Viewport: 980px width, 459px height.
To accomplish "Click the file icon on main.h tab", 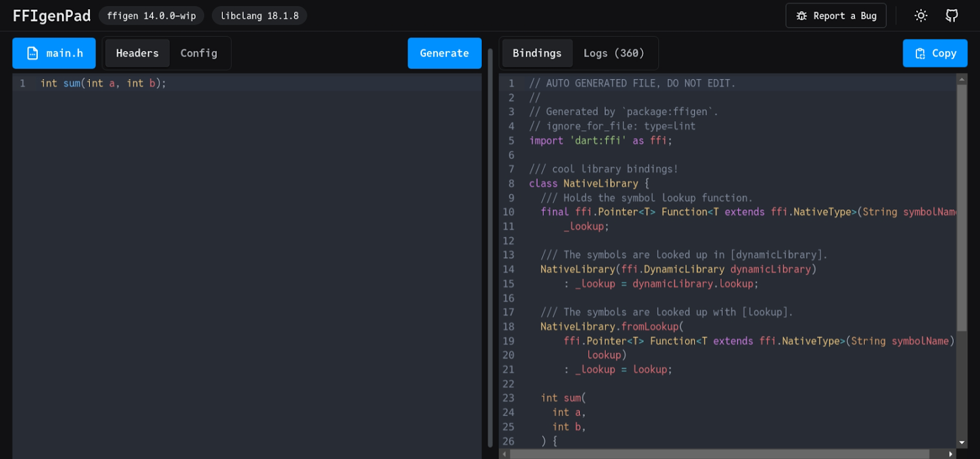I will pos(32,53).
